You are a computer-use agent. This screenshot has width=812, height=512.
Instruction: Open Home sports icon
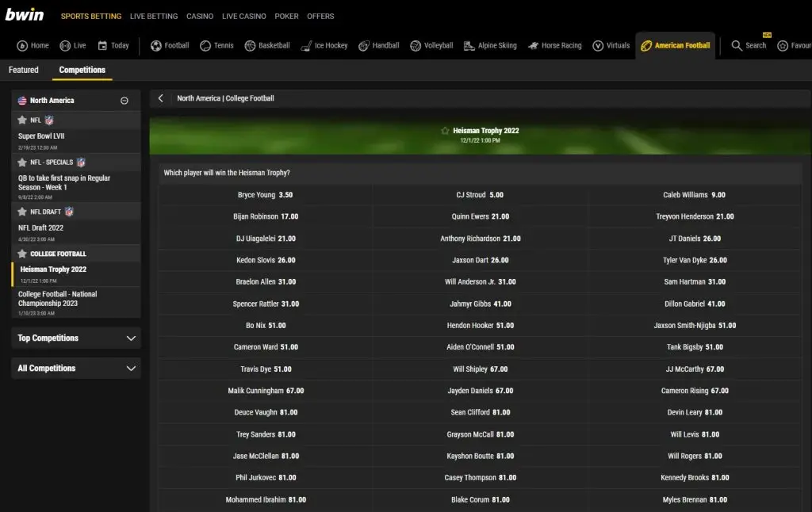[22, 45]
